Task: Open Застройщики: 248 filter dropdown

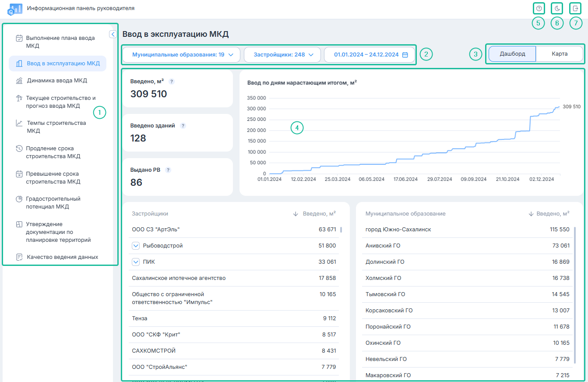Action: [x=282, y=55]
